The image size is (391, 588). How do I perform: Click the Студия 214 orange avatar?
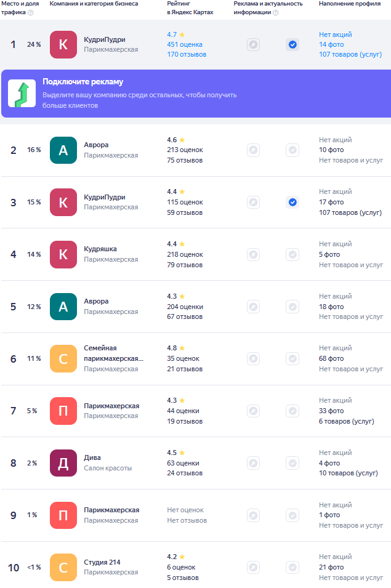point(63,567)
